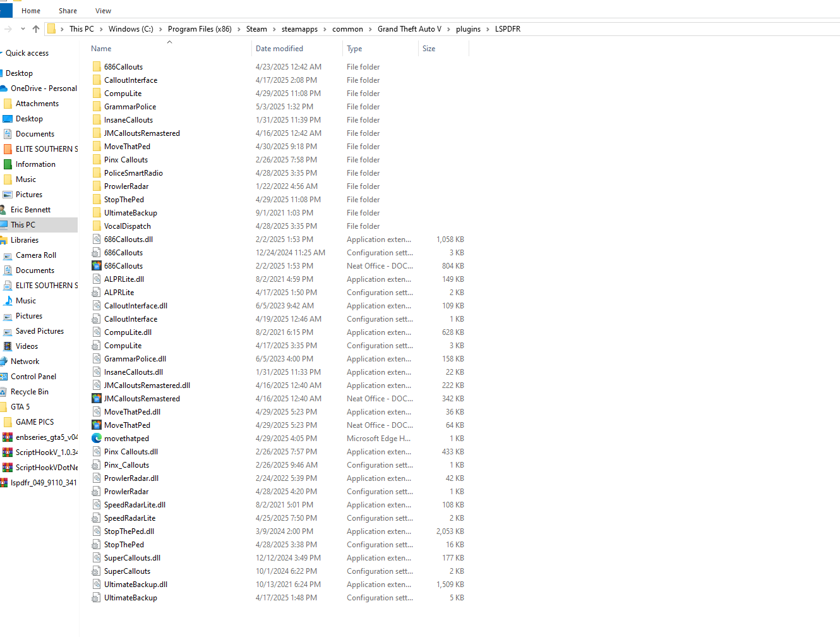
Task: Click the DLL file icon of 686Callouts.dll
Action: 97,240
